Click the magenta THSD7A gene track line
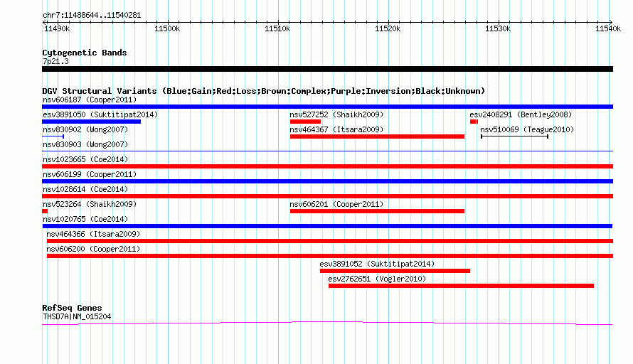The width and height of the screenshot is (633, 364). 327,323
